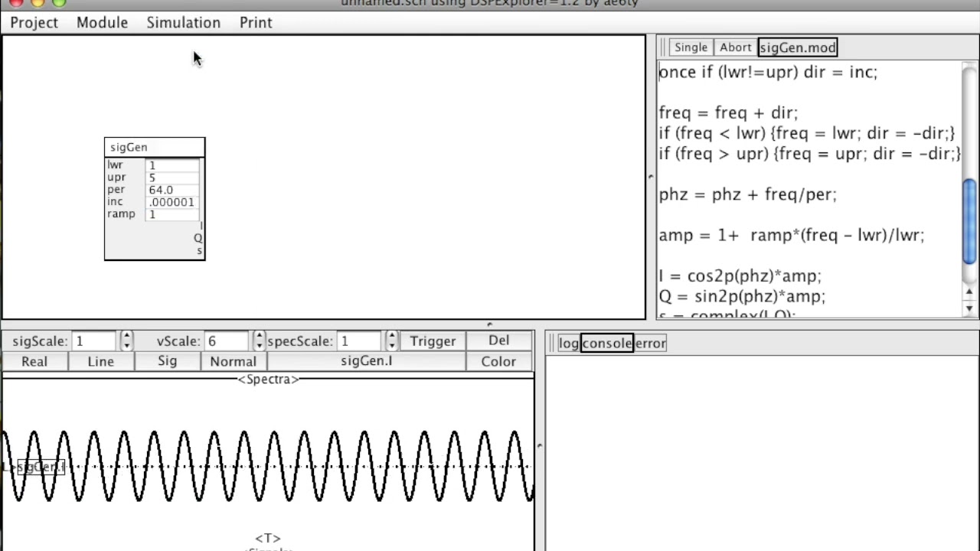Image resolution: width=980 pixels, height=551 pixels.
Task: Switch to the error tab
Action: (x=650, y=343)
